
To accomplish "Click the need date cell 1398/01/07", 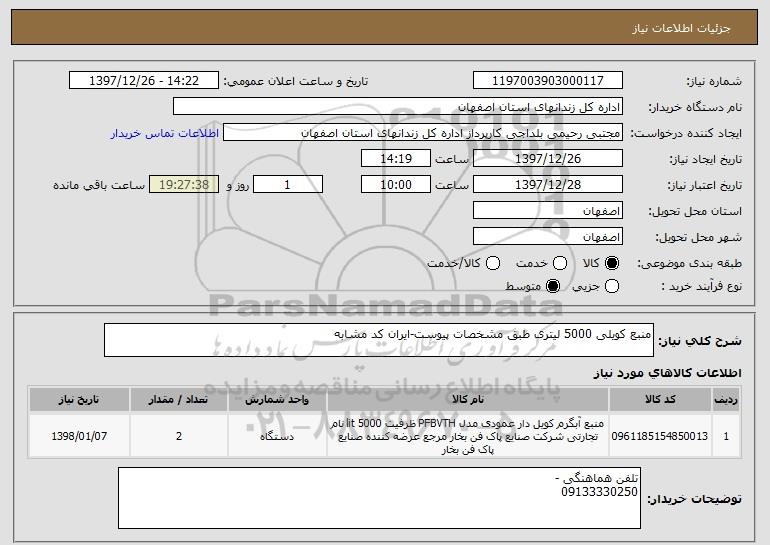I will tap(79, 436).
